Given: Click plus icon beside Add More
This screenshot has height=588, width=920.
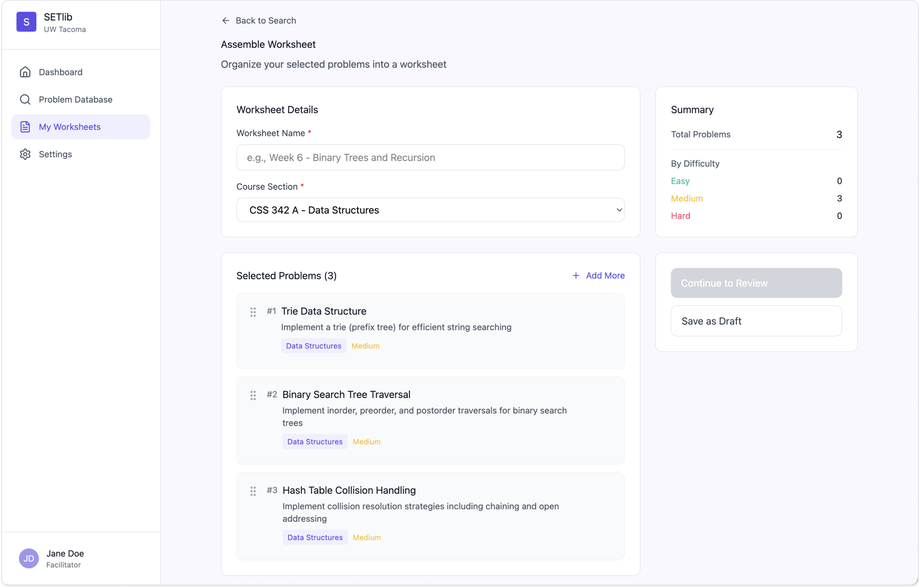Looking at the screenshot, I should pyautogui.click(x=576, y=276).
